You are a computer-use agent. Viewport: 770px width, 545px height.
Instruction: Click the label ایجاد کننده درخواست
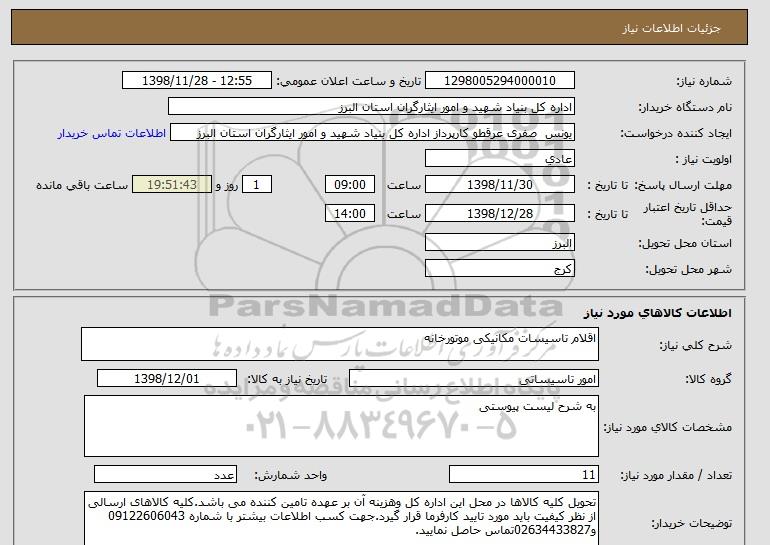[676, 134]
